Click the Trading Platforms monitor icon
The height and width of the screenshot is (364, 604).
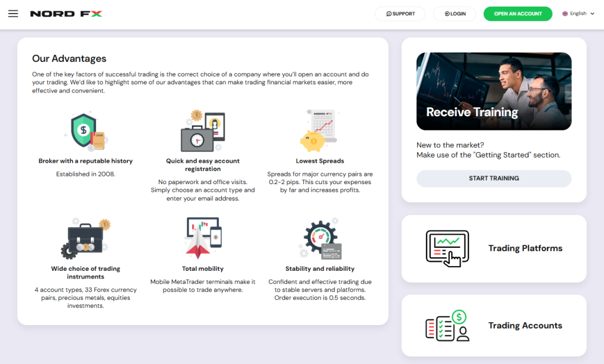click(447, 248)
